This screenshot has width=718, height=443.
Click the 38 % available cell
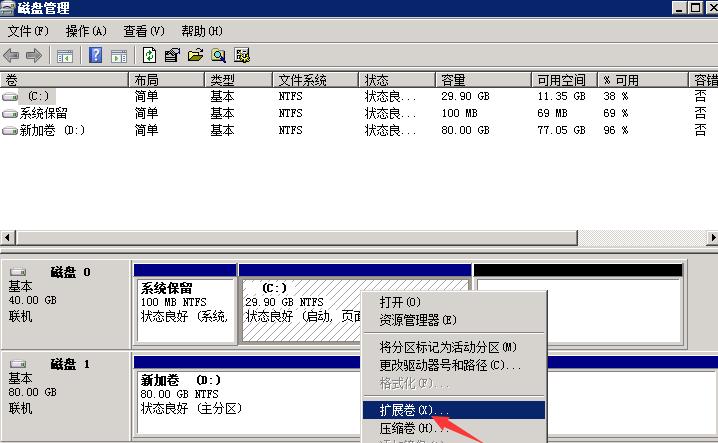pyautogui.click(x=615, y=96)
